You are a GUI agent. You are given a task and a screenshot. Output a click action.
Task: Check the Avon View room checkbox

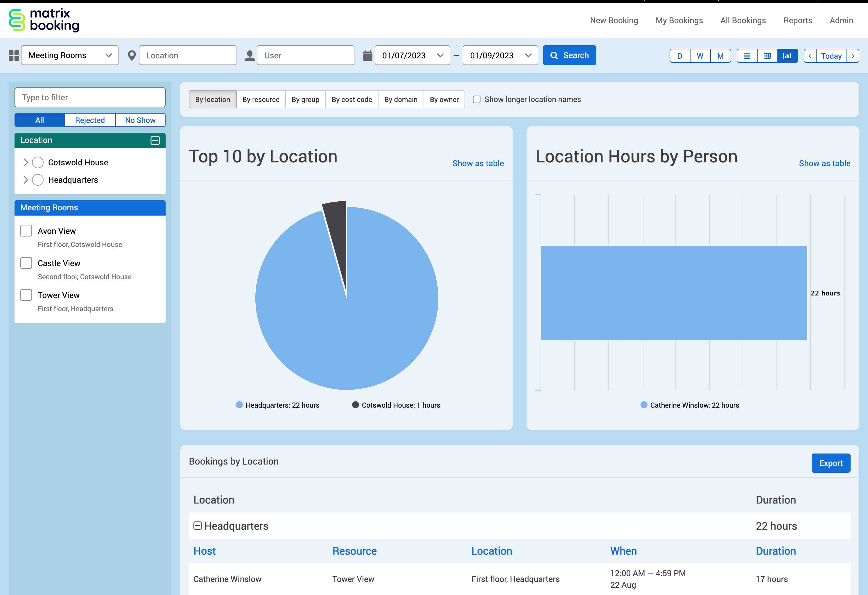pyautogui.click(x=26, y=231)
